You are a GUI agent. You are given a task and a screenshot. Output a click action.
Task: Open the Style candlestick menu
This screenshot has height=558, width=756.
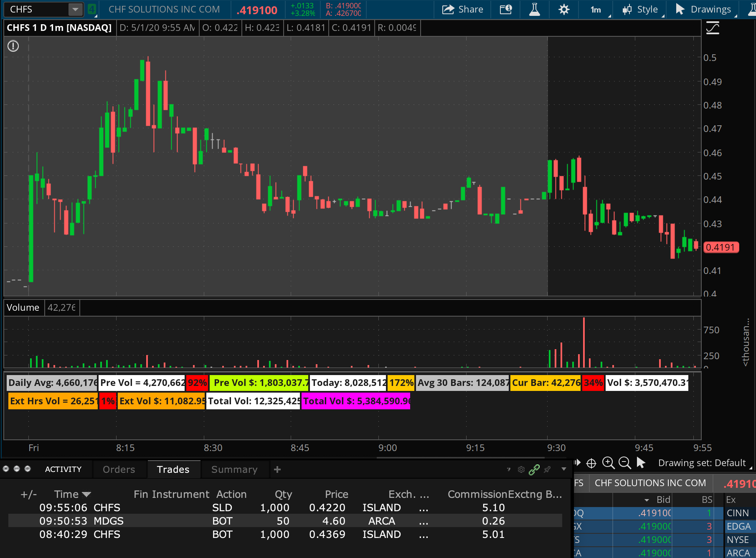pyautogui.click(x=640, y=9)
